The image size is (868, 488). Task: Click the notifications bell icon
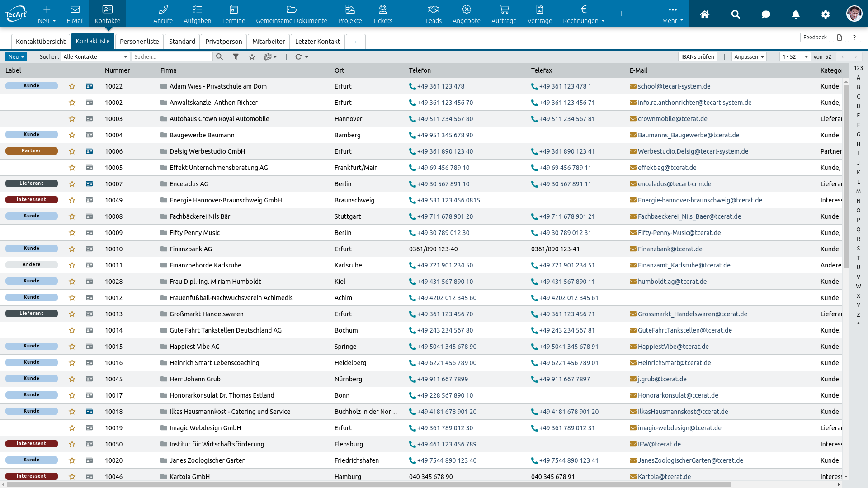796,14
